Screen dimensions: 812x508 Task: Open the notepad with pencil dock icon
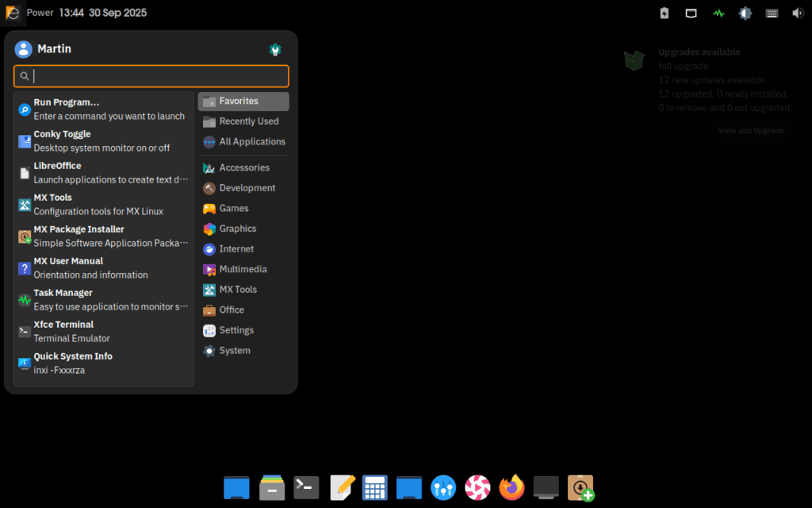point(342,487)
